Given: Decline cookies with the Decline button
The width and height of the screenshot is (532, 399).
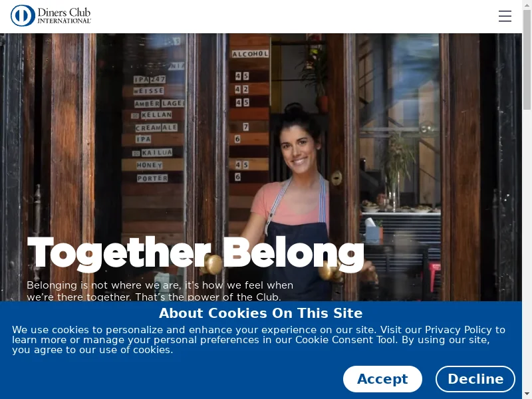Looking at the screenshot, I should tap(475, 379).
